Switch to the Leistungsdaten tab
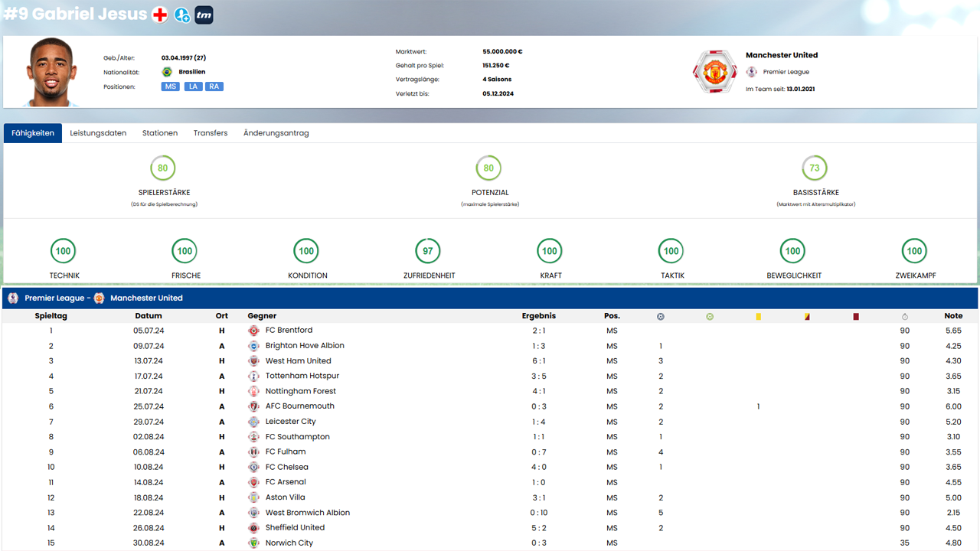Image resolution: width=980 pixels, height=551 pixels. tap(98, 133)
